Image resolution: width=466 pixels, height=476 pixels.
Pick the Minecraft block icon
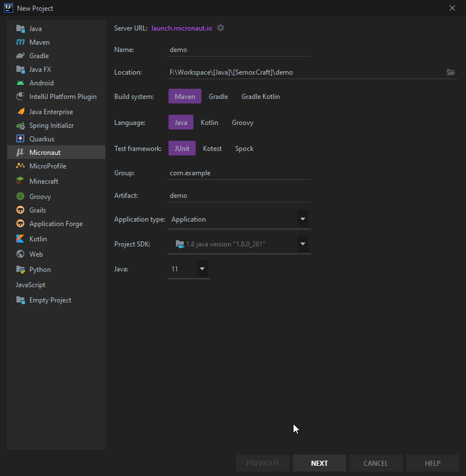tap(20, 181)
